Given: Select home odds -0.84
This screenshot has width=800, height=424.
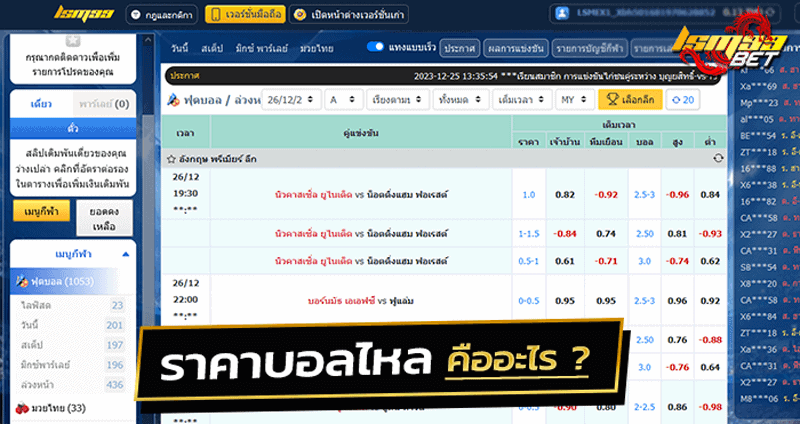Looking at the screenshot, I should point(565,234).
